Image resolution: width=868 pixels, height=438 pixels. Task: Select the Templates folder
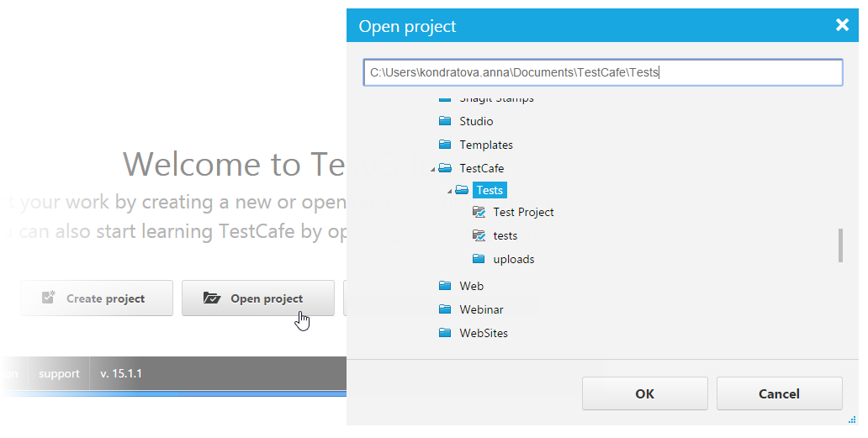pyautogui.click(x=486, y=145)
